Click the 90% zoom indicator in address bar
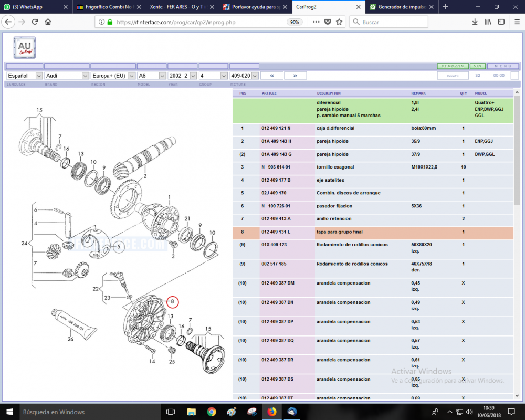Viewport: 525px width, 420px height. [295, 22]
